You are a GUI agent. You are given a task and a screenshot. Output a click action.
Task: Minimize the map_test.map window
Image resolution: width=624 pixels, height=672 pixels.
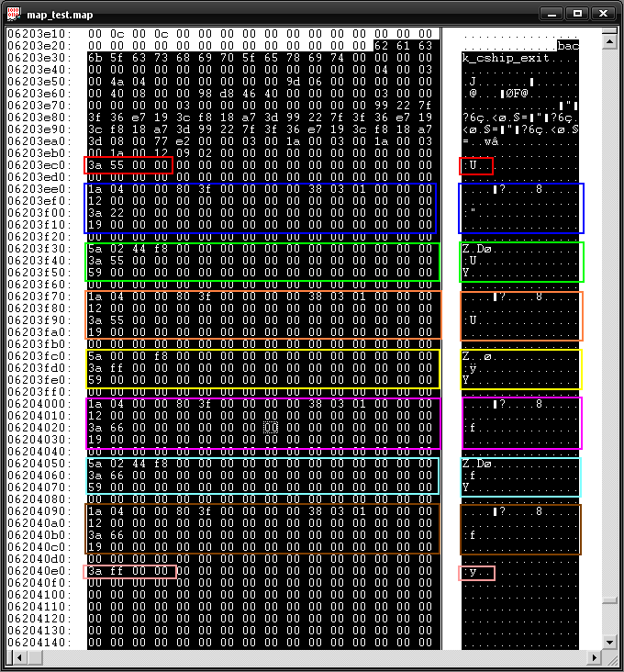pos(551,13)
